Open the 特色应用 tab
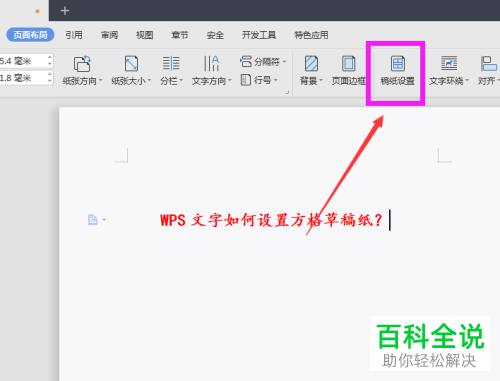The height and width of the screenshot is (381, 500). coord(311,35)
